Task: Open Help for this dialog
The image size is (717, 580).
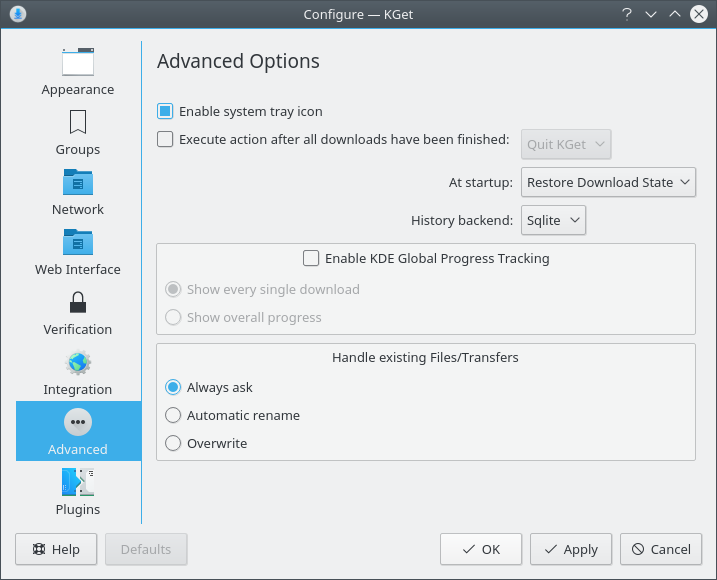Action: coord(56,549)
